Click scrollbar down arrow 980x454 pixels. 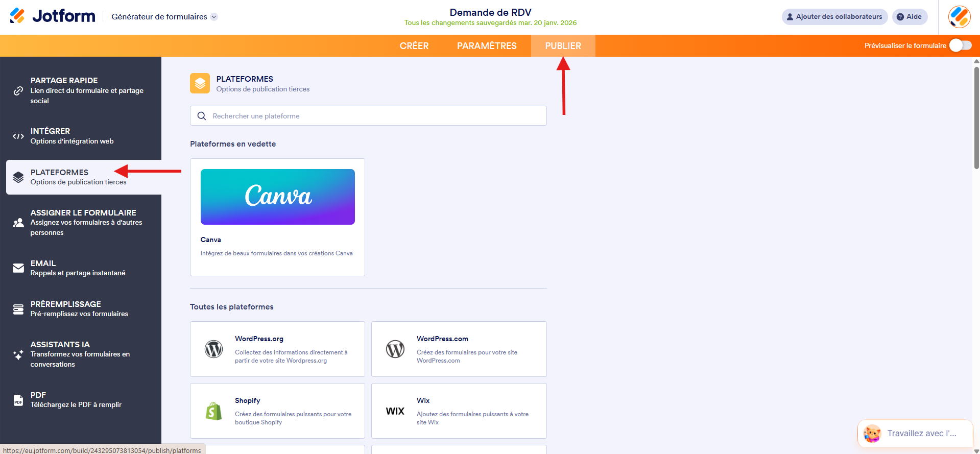[x=976, y=451]
